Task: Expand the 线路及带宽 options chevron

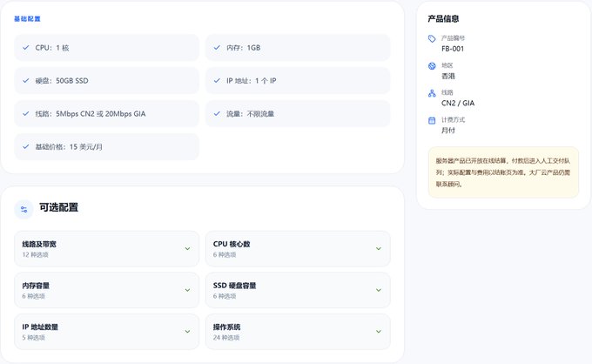Action: [187, 249]
